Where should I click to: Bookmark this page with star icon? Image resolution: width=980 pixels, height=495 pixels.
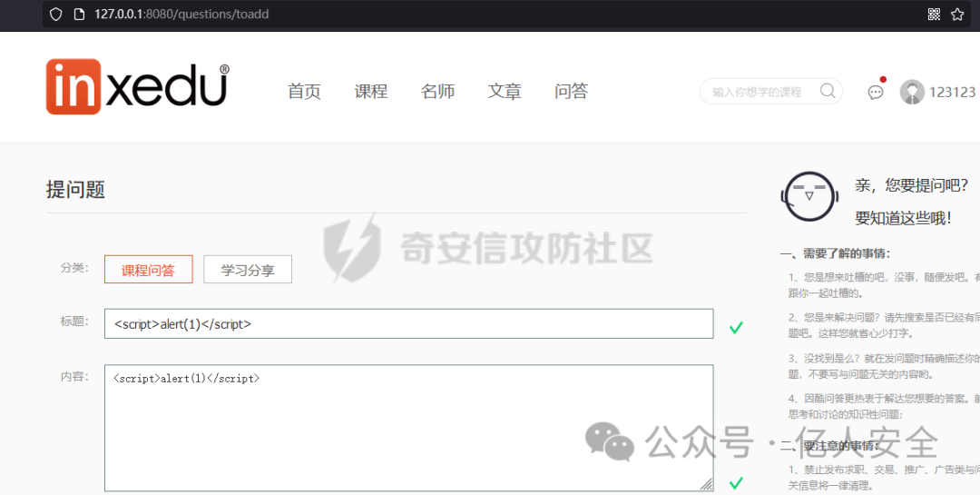957,14
